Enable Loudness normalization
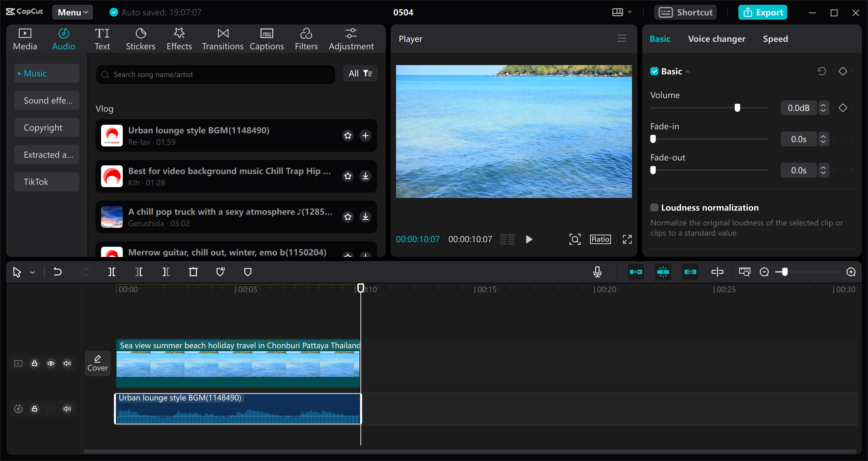The image size is (868, 461). pyautogui.click(x=655, y=207)
